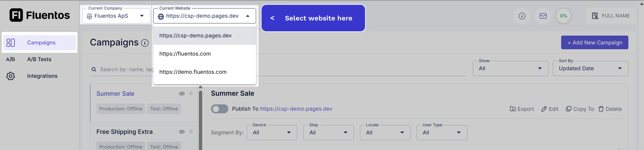Click the page scrollbar up arrow
Image resolution: width=644 pixels, height=150 pixels.
pyautogui.click(x=642, y=4)
